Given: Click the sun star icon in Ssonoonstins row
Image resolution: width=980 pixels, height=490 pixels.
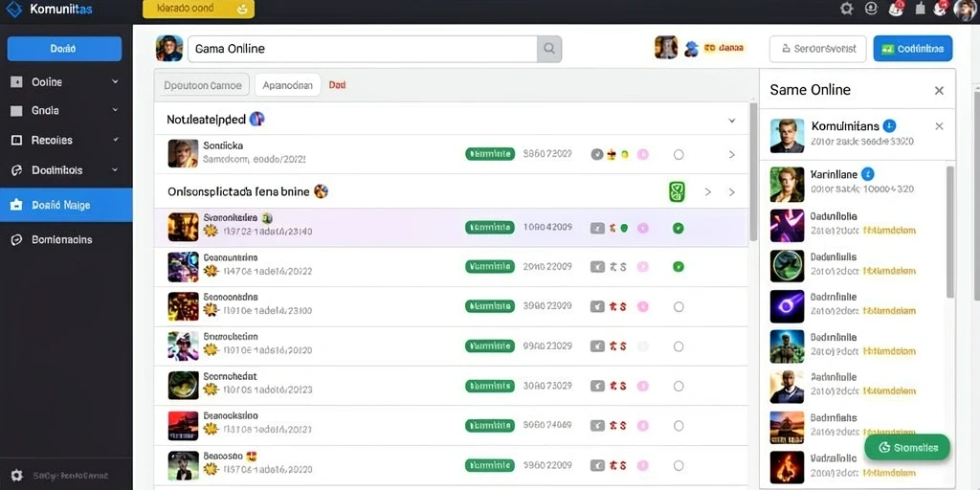Looking at the screenshot, I should point(212,309).
